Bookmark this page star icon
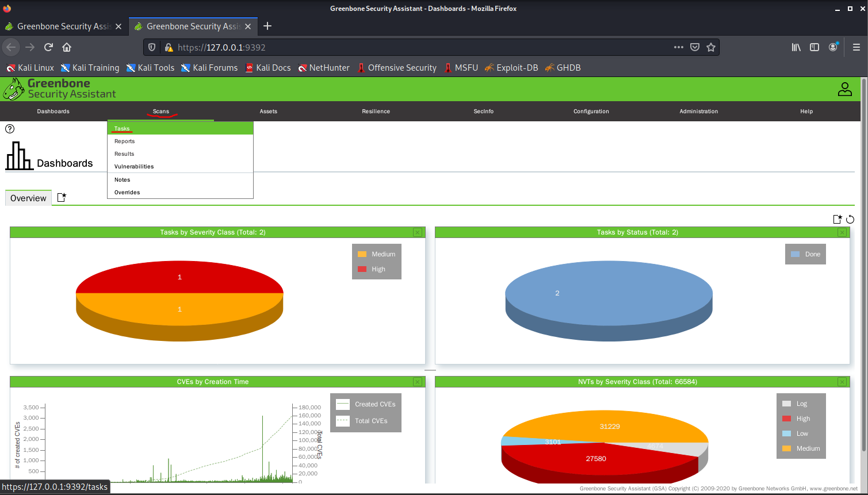Screen dimensions: 868x495 tap(711, 47)
